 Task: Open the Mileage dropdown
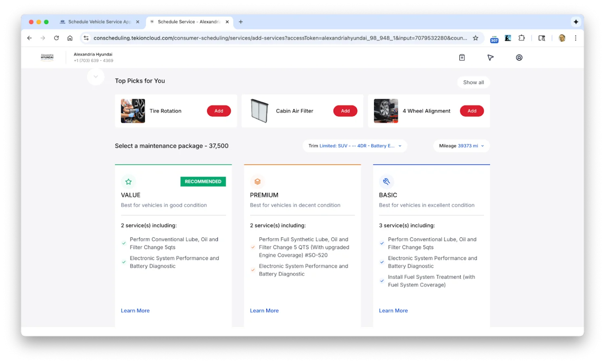coord(461,146)
